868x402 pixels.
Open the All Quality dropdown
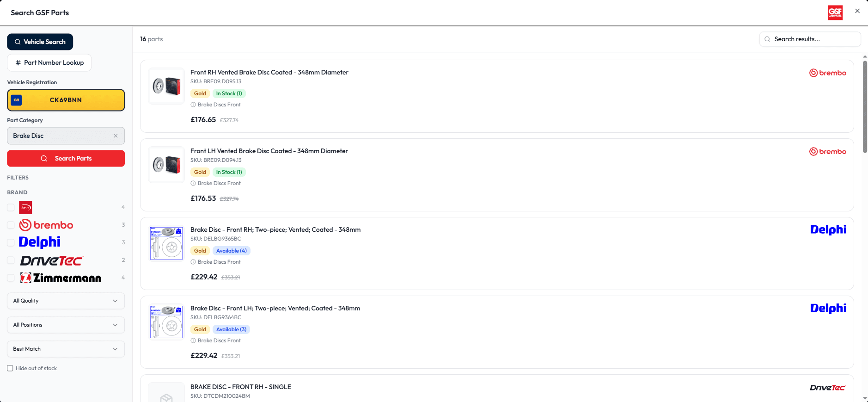pyautogui.click(x=66, y=301)
